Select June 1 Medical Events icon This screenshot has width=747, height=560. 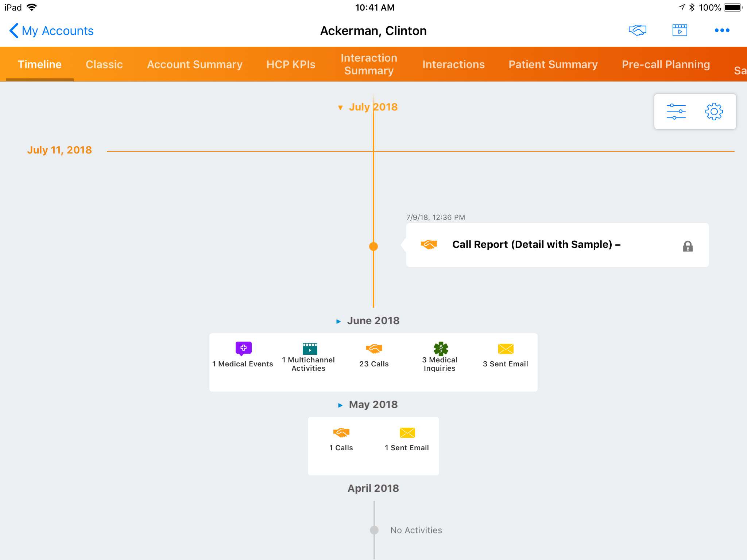[243, 349]
